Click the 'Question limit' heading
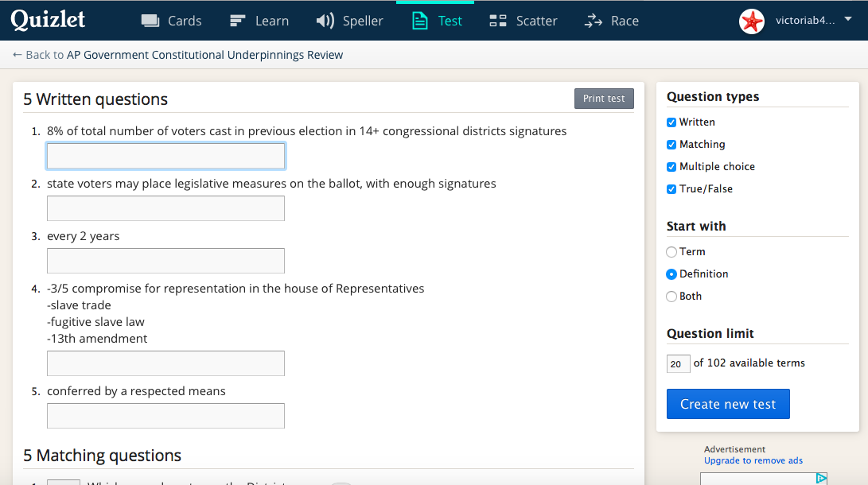This screenshot has width=868, height=485. 710,333
